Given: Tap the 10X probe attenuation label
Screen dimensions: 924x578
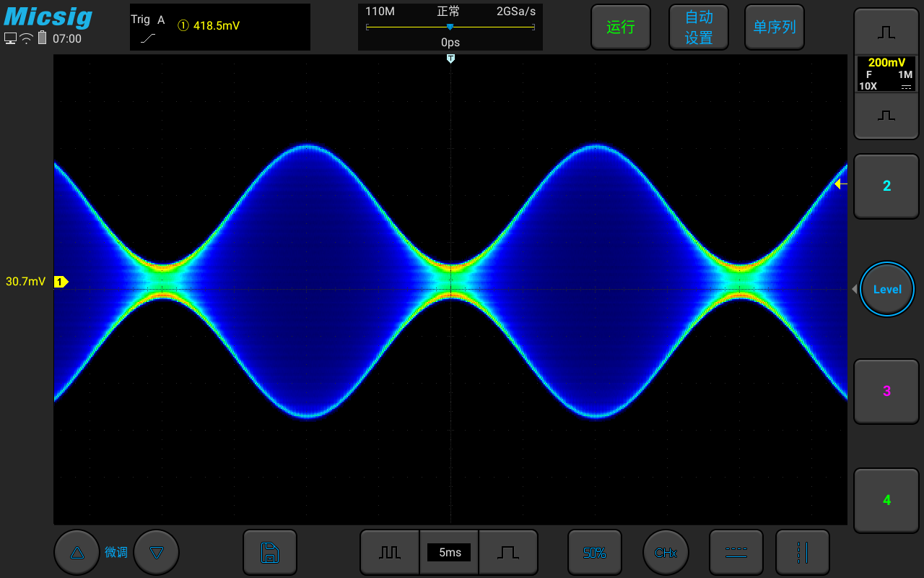Looking at the screenshot, I should click(868, 86).
